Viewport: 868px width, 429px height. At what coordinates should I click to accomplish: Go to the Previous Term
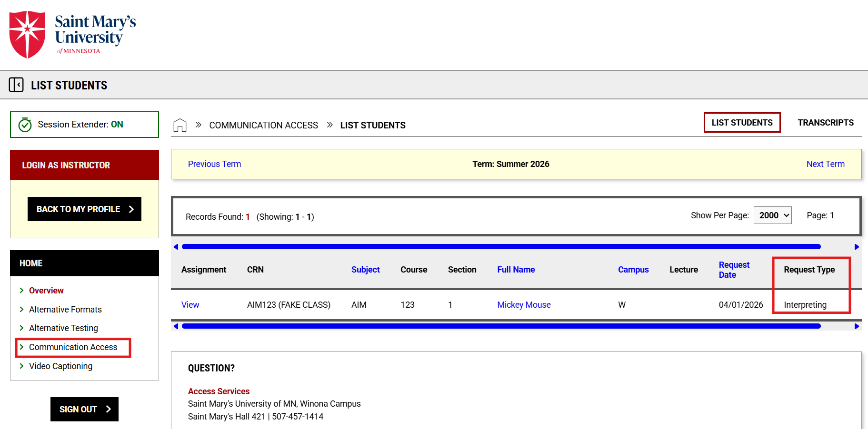click(x=214, y=164)
